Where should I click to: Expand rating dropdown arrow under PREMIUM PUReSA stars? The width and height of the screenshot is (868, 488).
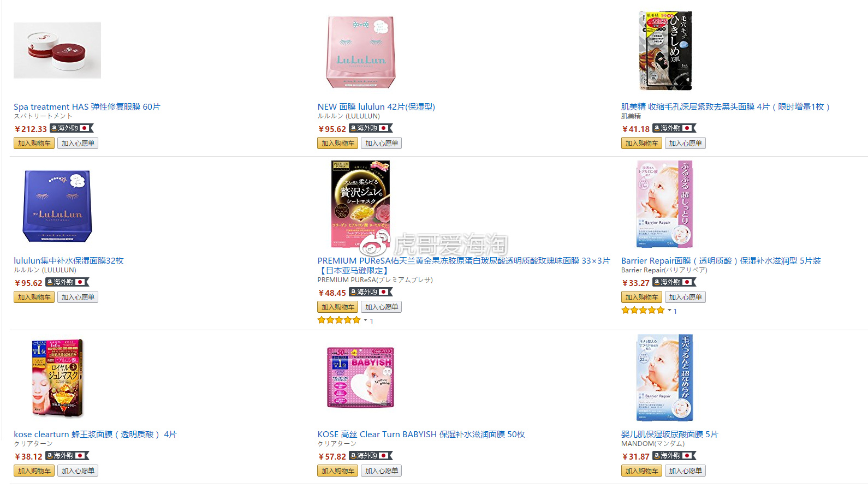click(365, 320)
